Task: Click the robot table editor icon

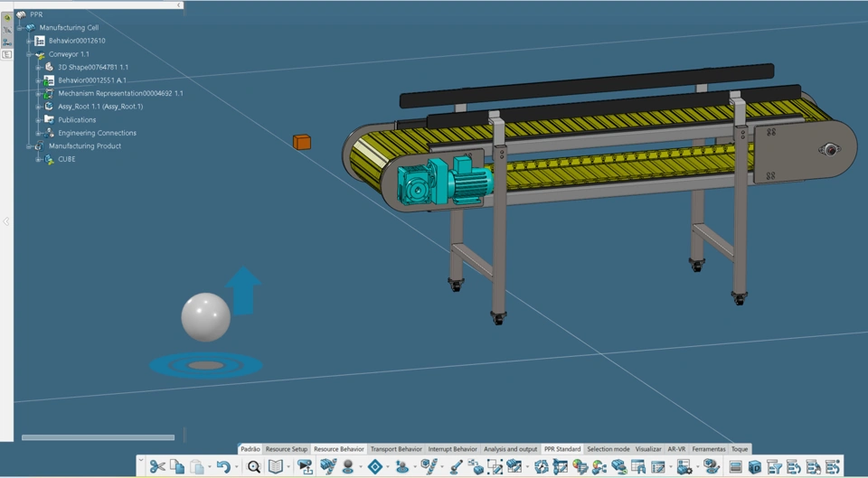Action: point(561,466)
